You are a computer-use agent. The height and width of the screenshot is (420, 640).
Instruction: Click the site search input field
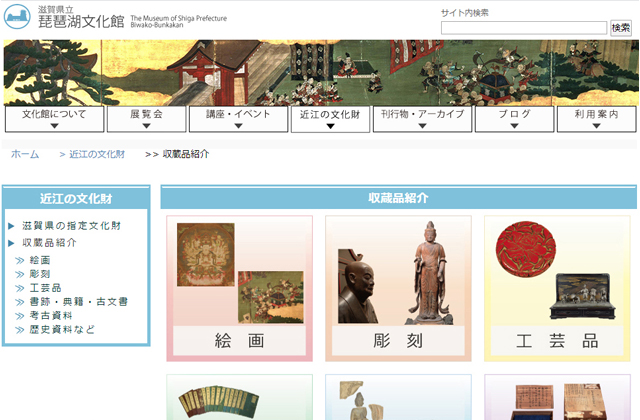pyautogui.click(x=523, y=28)
